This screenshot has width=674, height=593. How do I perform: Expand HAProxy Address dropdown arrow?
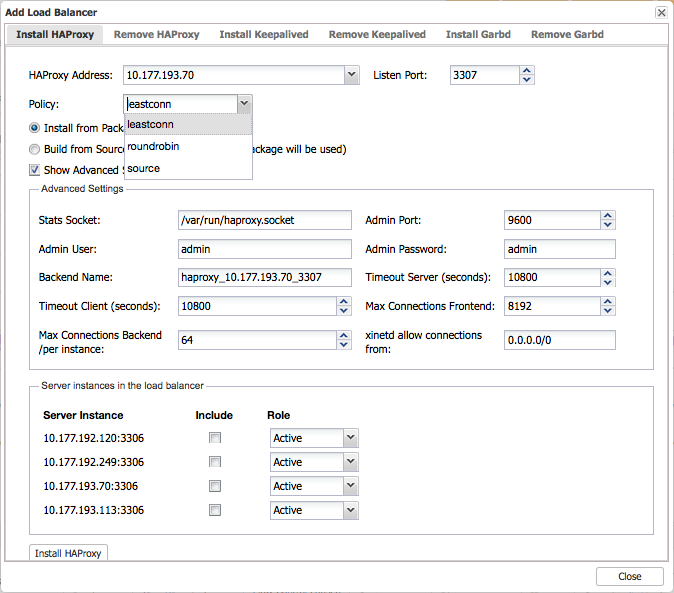tap(352, 75)
